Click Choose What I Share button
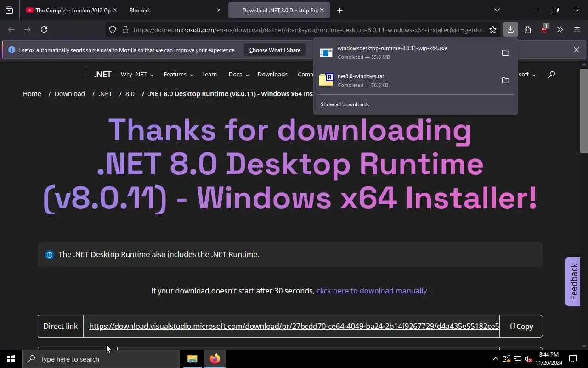 pos(275,50)
